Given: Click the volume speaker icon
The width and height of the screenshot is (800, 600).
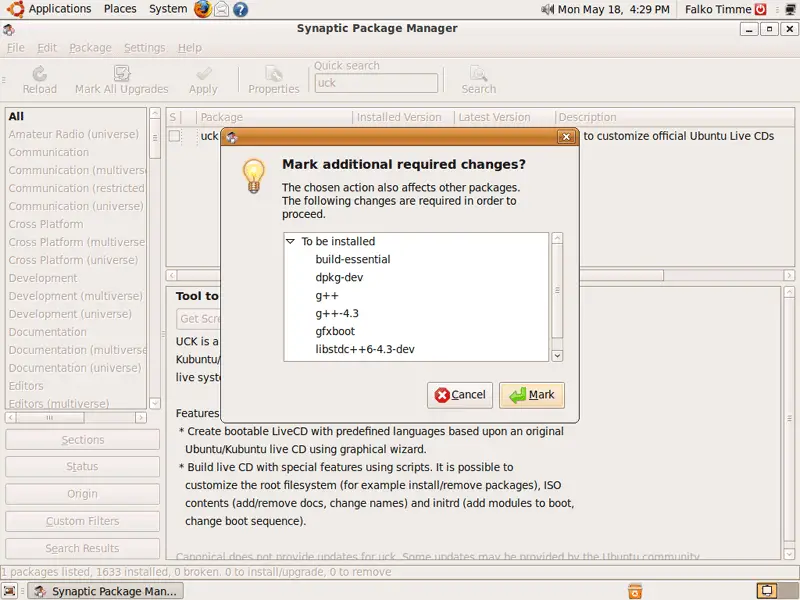Looking at the screenshot, I should point(547,9).
